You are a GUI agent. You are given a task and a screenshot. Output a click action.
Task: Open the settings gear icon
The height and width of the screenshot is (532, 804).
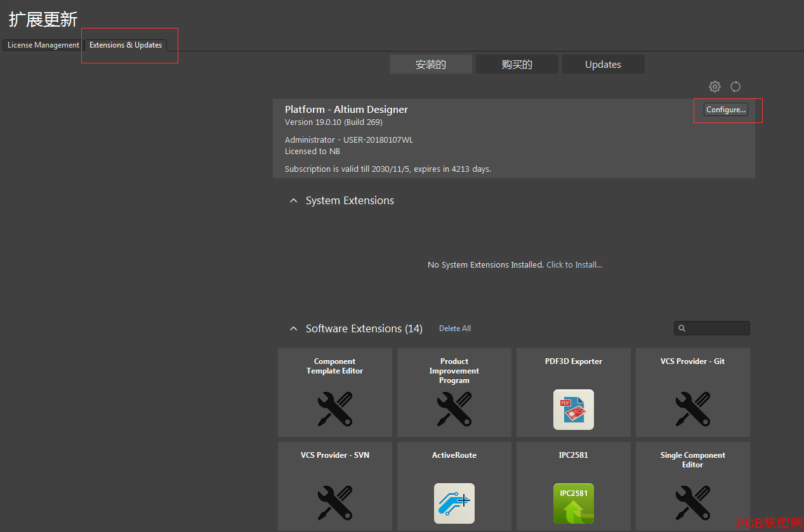(715, 87)
